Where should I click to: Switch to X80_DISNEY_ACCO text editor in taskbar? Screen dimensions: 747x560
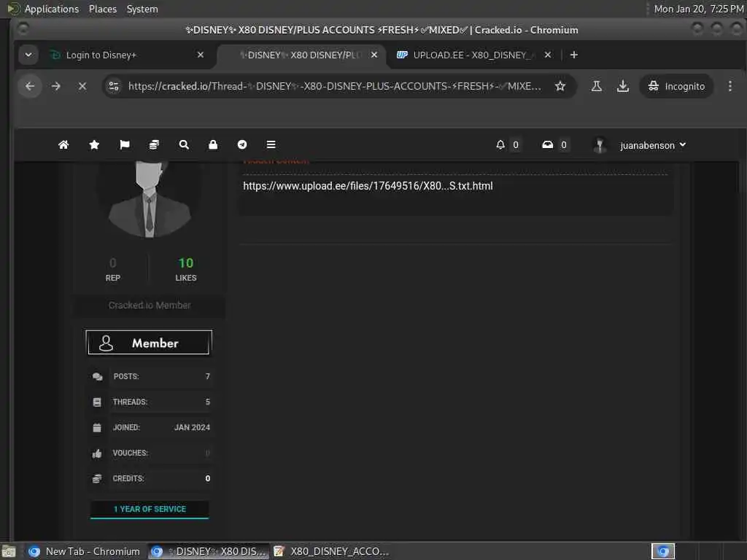click(332, 551)
